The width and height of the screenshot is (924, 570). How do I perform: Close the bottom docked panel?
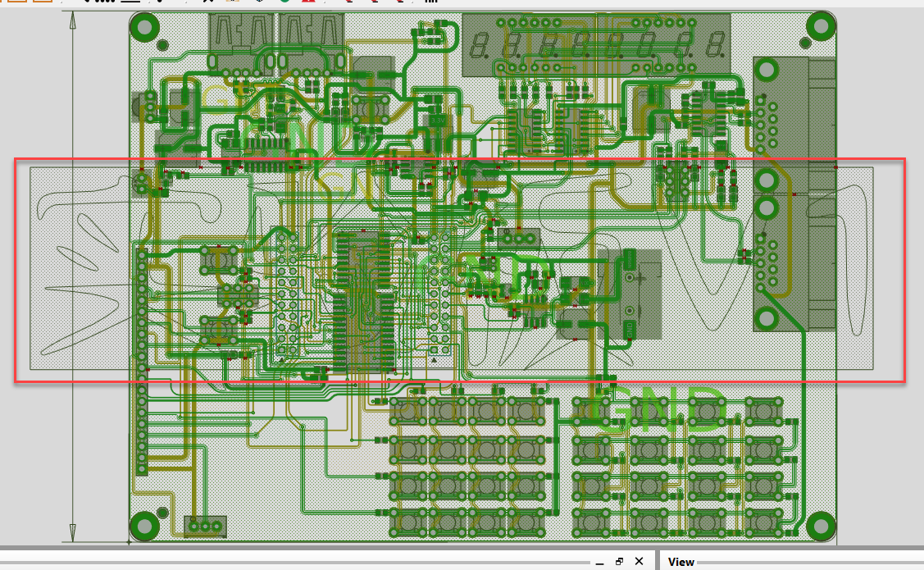click(x=640, y=562)
